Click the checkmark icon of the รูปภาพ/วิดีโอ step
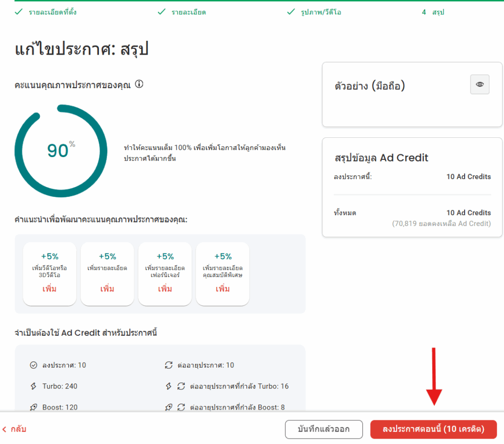Screen dimensions: 504x444 point(291,12)
